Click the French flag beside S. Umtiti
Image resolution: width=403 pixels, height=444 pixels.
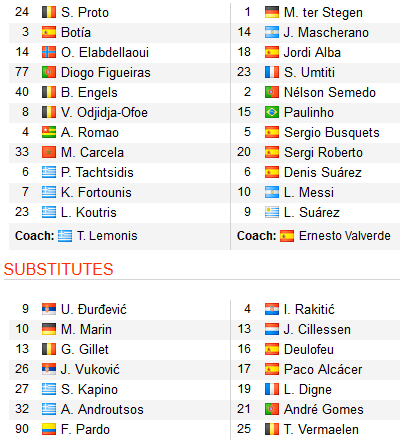[272, 72]
